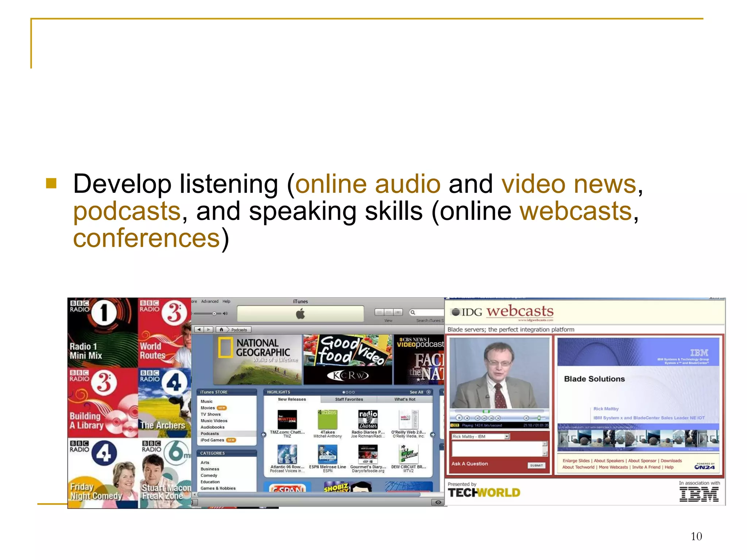
Task: Click the Enlarge Slides link
Action: [x=576, y=461]
